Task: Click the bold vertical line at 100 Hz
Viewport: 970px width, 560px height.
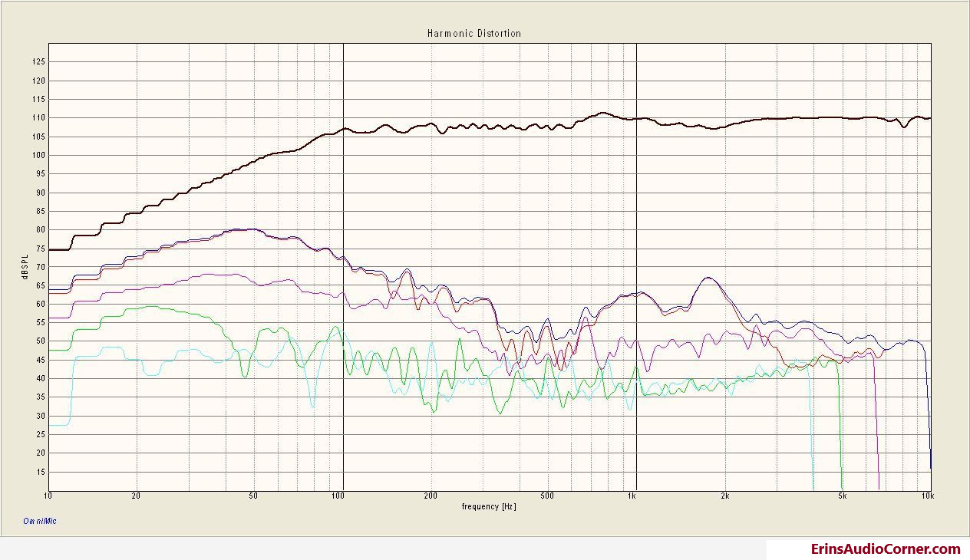Action: (x=343, y=192)
